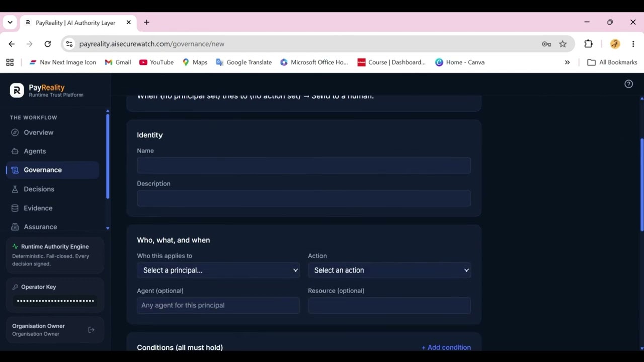Select Governance in sidebar
Screen dimensions: 644x362
point(52,170)
